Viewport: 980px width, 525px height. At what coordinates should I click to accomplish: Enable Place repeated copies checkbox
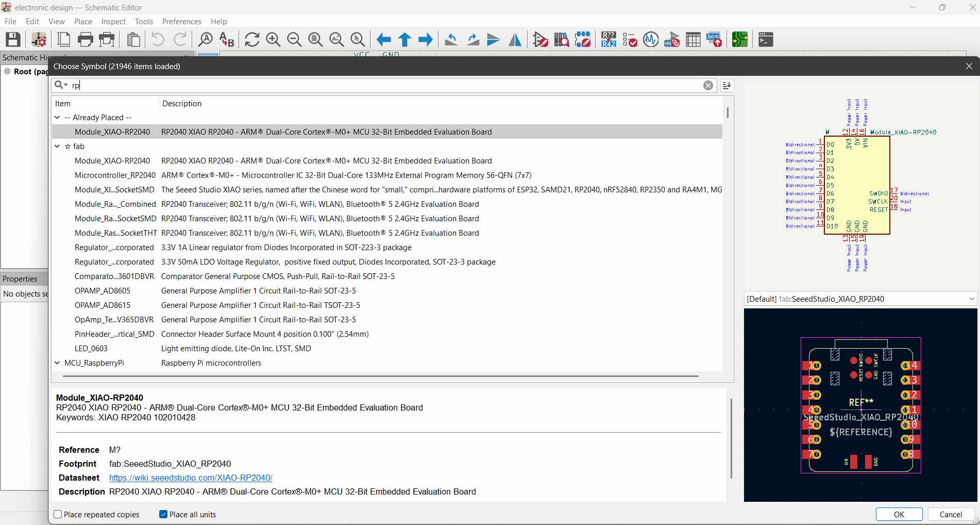point(58,514)
